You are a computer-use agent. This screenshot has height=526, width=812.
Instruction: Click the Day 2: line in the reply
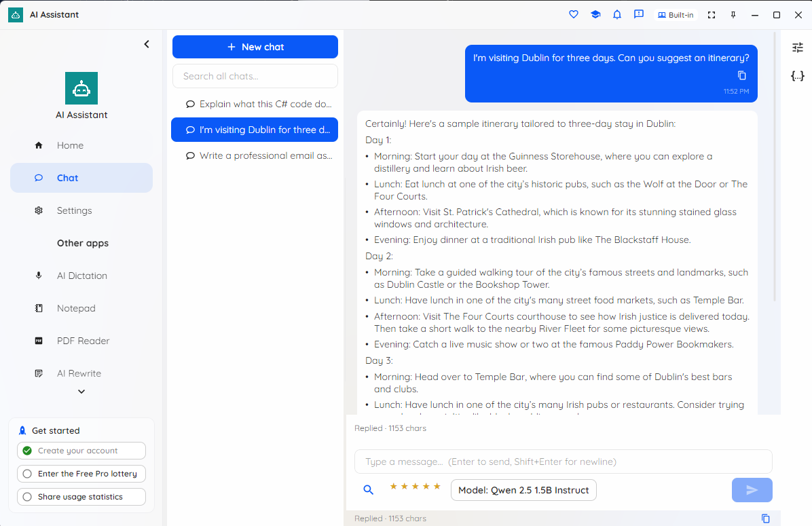pyautogui.click(x=379, y=257)
